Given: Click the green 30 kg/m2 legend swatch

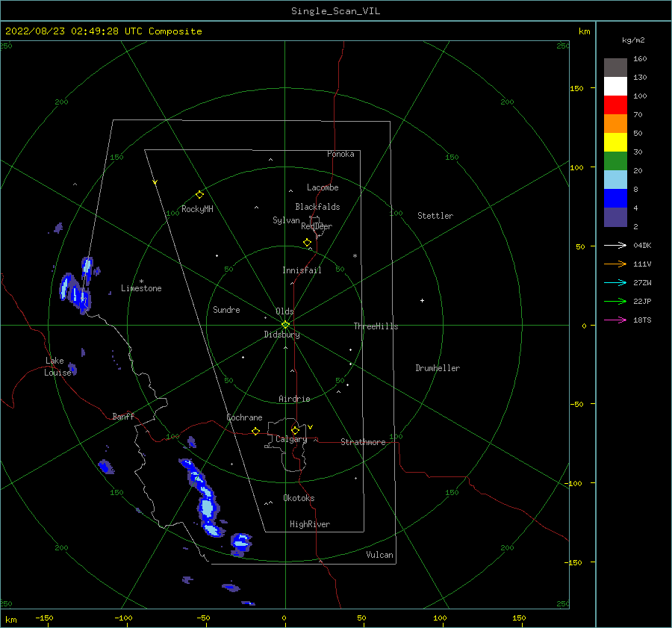Looking at the screenshot, I should coord(615,161).
